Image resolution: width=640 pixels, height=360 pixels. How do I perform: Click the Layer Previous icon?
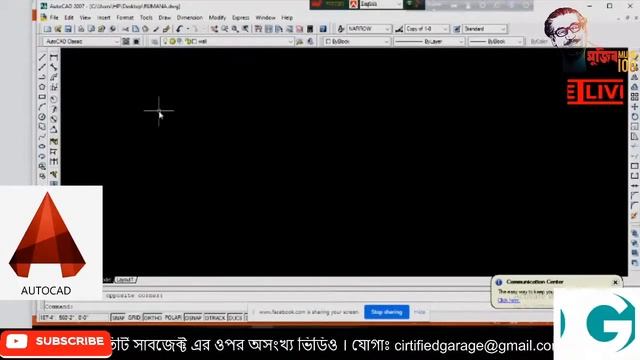point(310,42)
